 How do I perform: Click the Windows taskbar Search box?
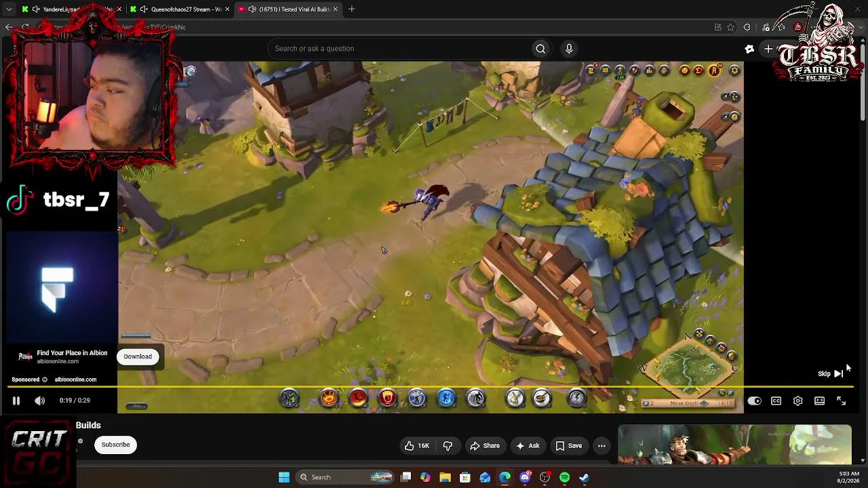click(345, 477)
